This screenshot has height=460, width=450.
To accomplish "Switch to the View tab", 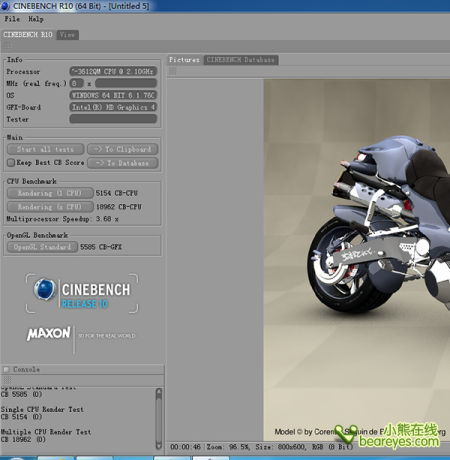I will [67, 35].
